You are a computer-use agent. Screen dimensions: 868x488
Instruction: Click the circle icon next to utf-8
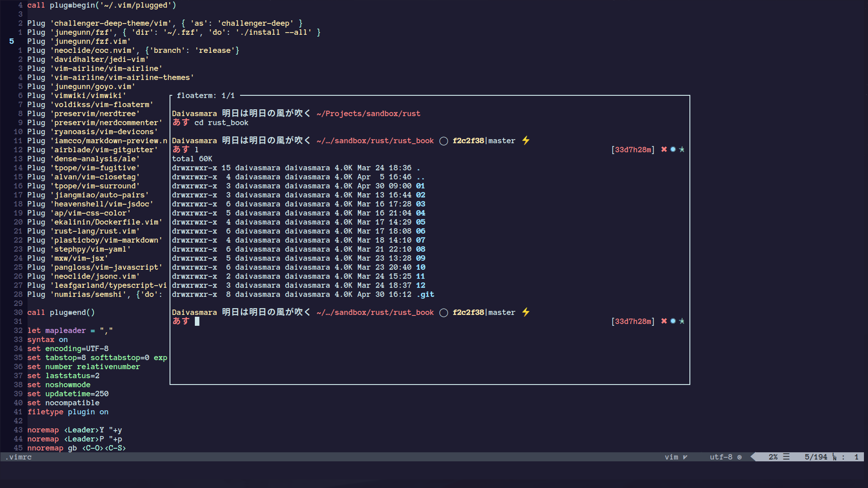coord(740,457)
